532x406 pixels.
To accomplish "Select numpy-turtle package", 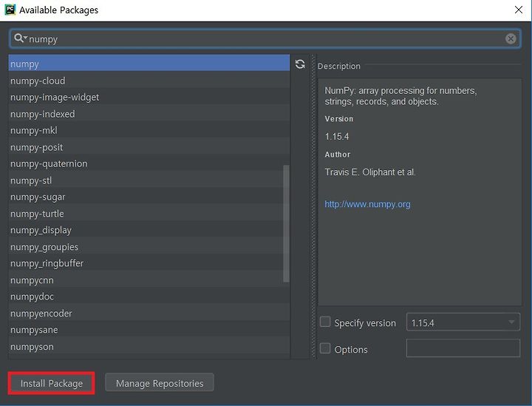I will click(149, 214).
